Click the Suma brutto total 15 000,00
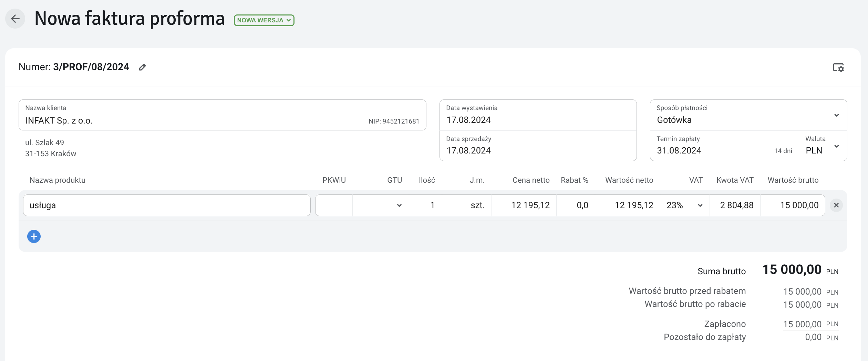Image resolution: width=868 pixels, height=361 pixels. (792, 269)
